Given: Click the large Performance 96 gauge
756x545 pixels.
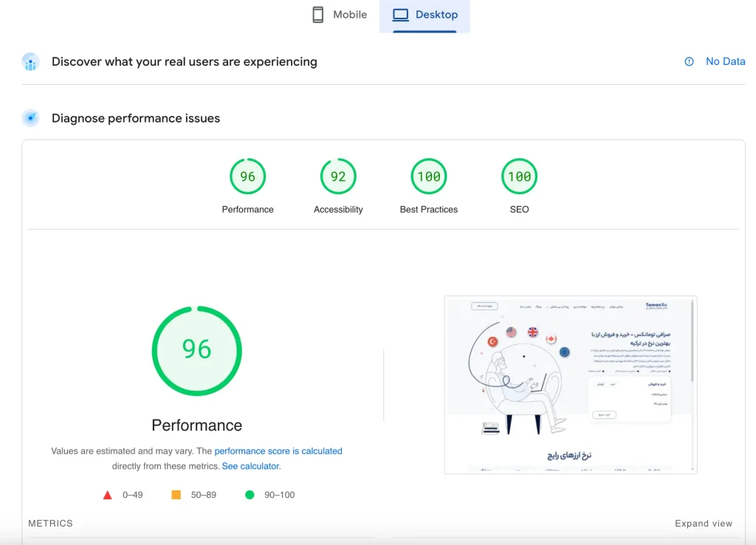Looking at the screenshot, I should point(196,351).
